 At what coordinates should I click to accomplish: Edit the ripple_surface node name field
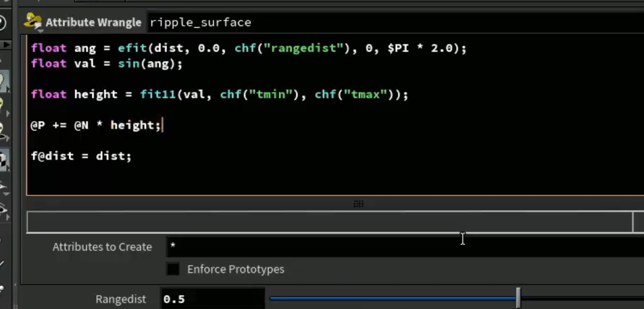click(x=395, y=22)
